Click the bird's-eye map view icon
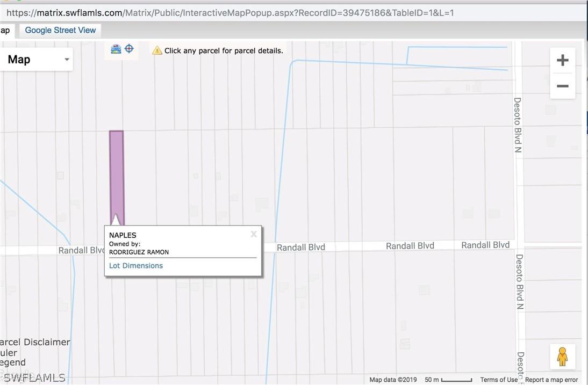588x385 pixels. [116, 49]
